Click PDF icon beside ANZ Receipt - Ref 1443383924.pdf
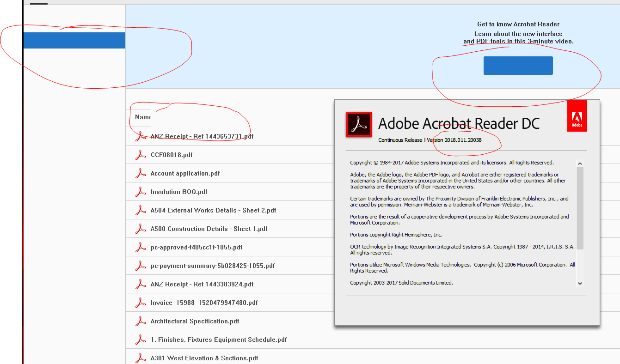Screen dimensions: 620x364 141,284
